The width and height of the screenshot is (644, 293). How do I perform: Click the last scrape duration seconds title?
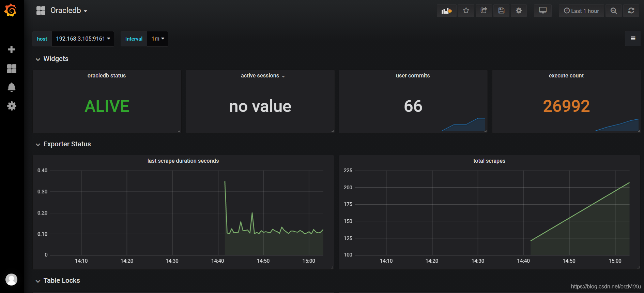(183, 161)
